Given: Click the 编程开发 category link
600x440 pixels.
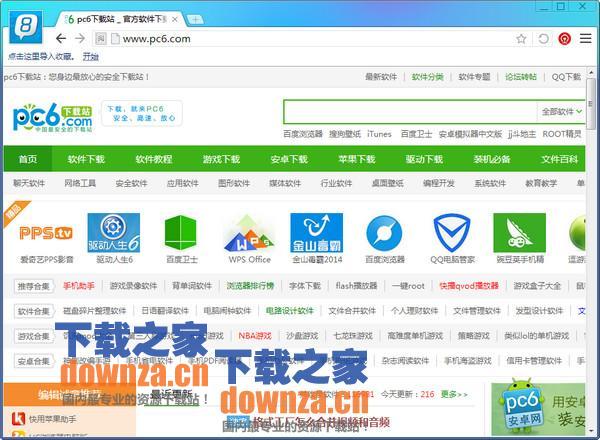Looking at the screenshot, I should (x=439, y=183).
